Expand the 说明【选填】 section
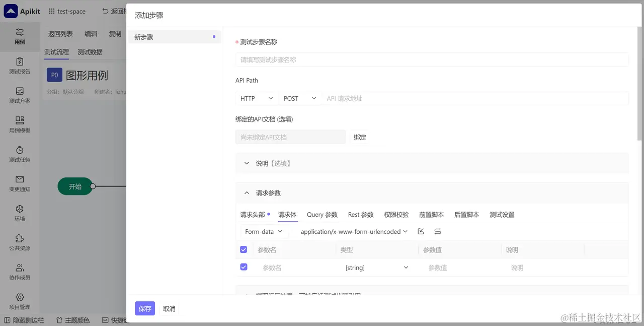The width and height of the screenshot is (644, 326). (x=432, y=163)
